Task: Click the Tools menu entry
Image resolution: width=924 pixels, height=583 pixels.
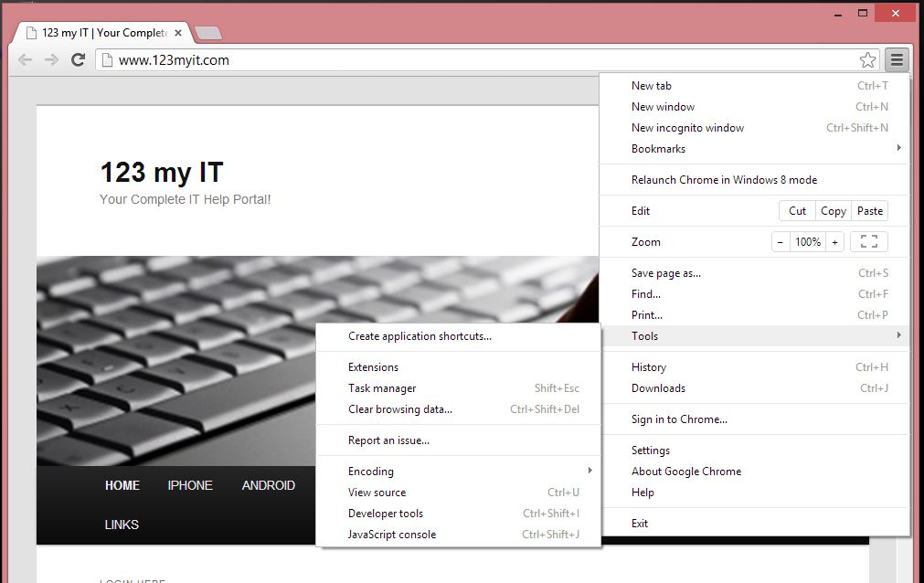Action: 755,336
